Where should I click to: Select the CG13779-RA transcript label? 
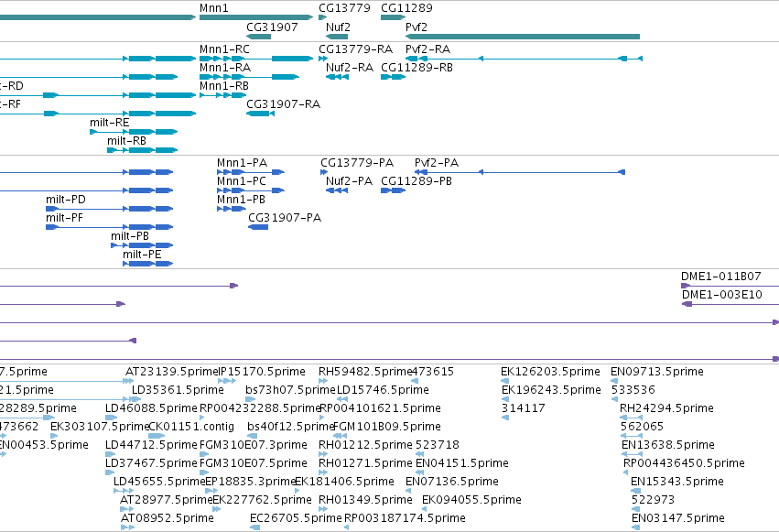tap(356, 49)
